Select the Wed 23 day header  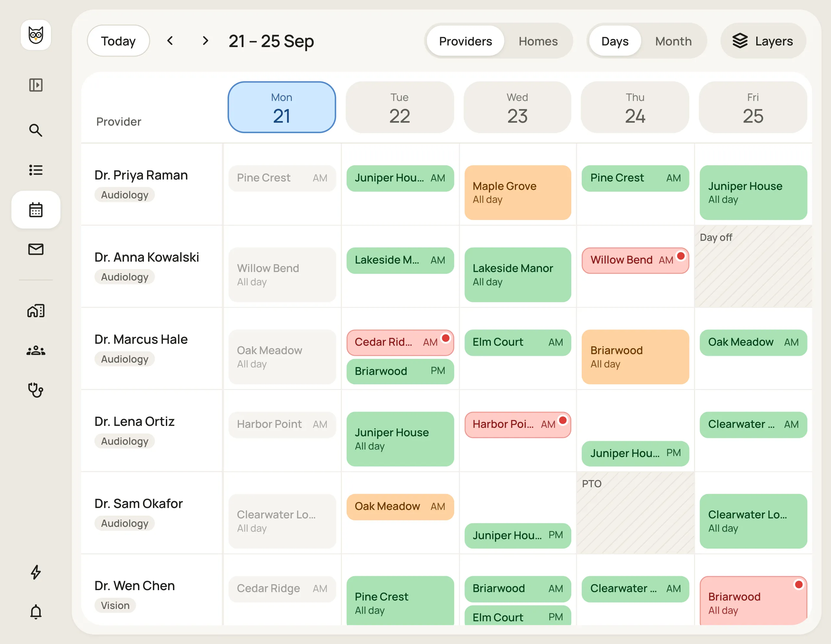click(x=517, y=107)
